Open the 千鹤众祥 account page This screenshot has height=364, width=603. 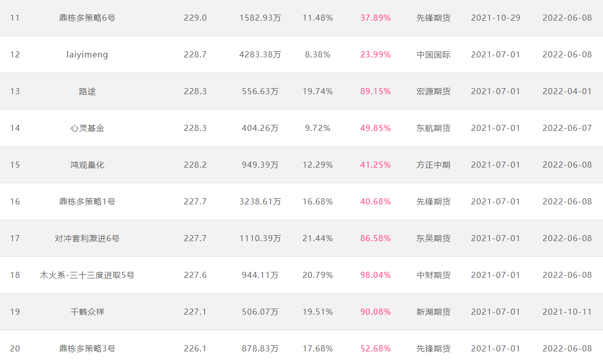(x=87, y=312)
